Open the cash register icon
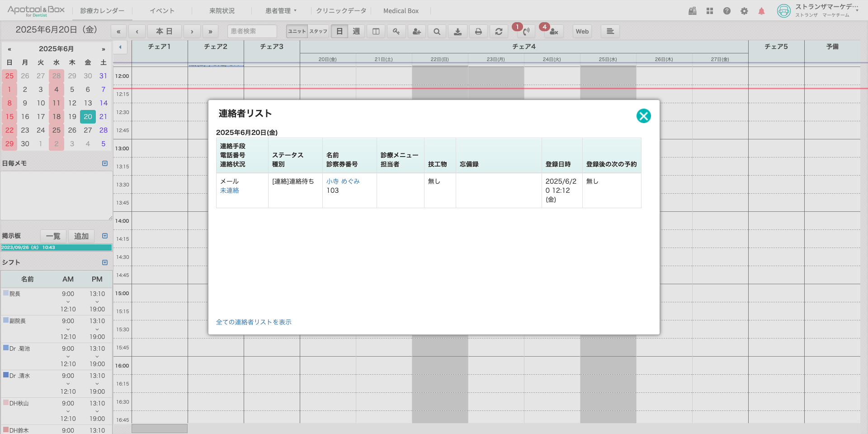 [x=692, y=11]
